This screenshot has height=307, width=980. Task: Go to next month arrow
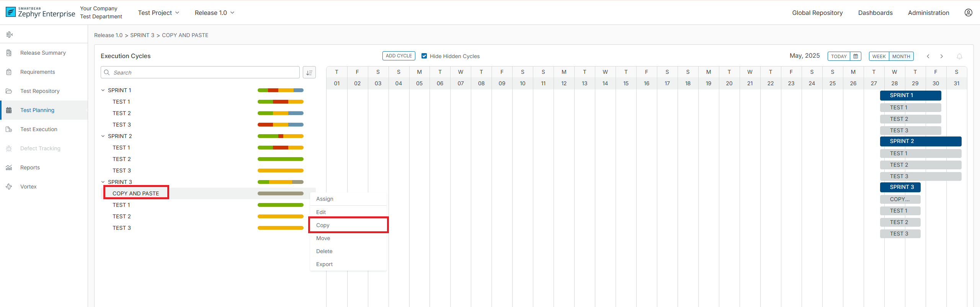pyautogui.click(x=941, y=57)
